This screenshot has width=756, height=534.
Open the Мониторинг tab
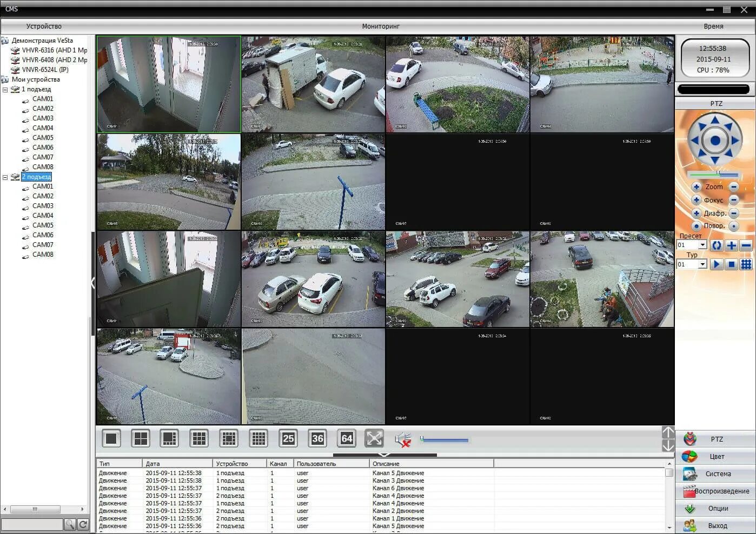381,26
